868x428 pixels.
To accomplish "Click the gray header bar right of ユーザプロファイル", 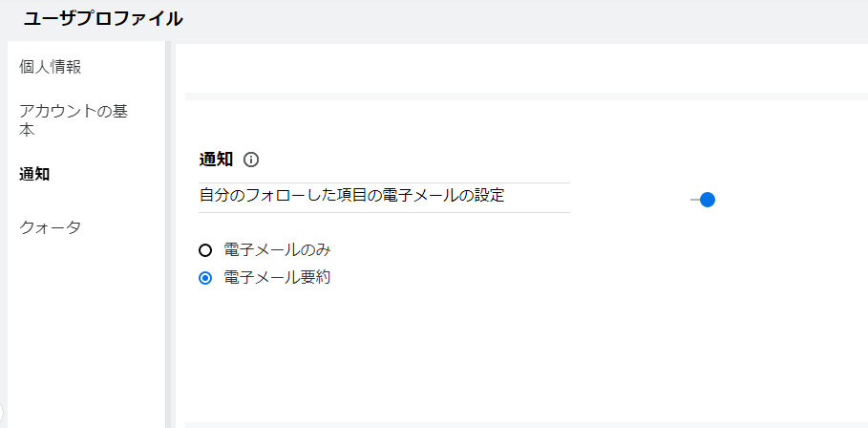I will coord(525,19).
